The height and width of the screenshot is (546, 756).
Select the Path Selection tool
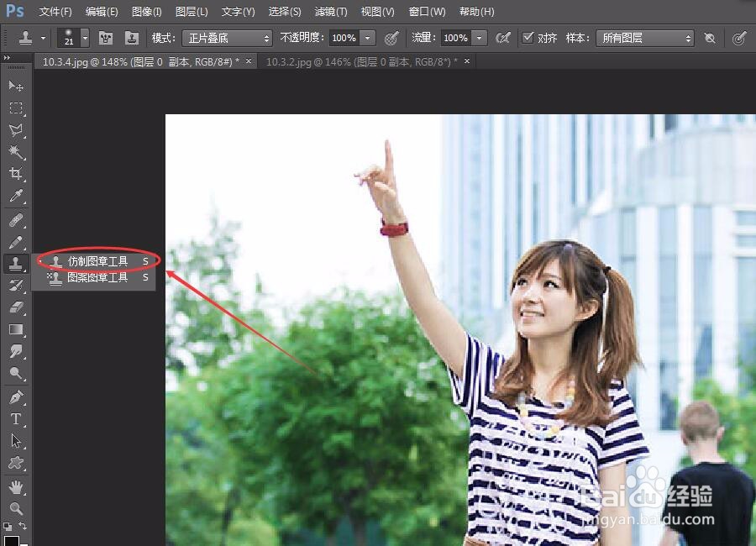[x=15, y=441]
